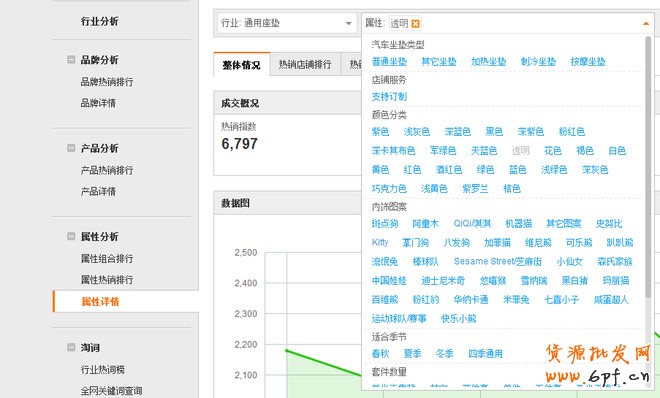Choose 按摩坐垫 attribute
The width and height of the screenshot is (660, 398).
(588, 61)
